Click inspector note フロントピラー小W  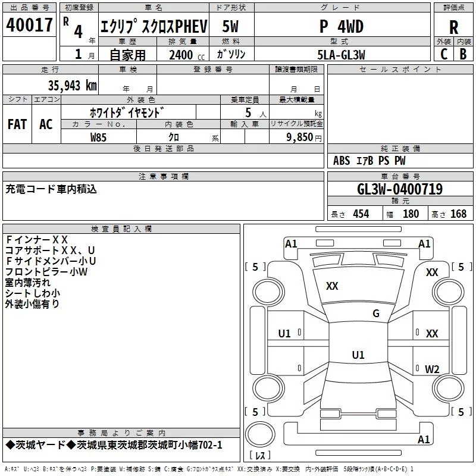46,272
